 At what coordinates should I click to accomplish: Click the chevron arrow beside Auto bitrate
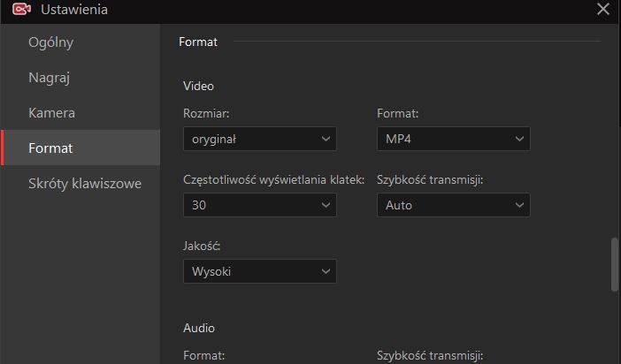coord(519,205)
